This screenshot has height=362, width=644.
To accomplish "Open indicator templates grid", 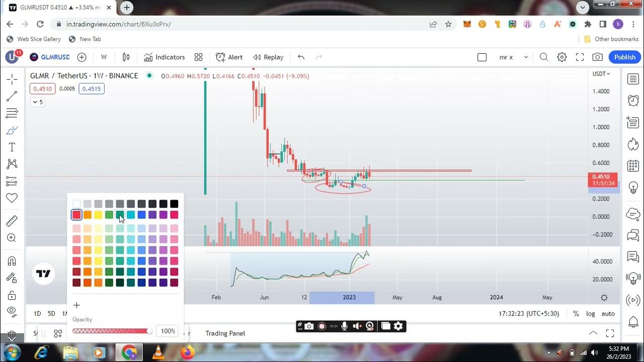I will point(198,57).
